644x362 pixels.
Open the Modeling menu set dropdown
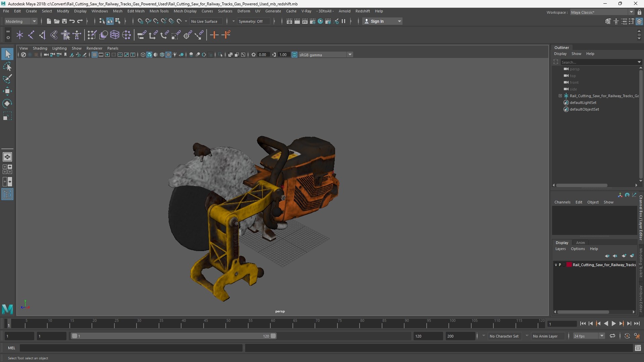click(x=21, y=21)
